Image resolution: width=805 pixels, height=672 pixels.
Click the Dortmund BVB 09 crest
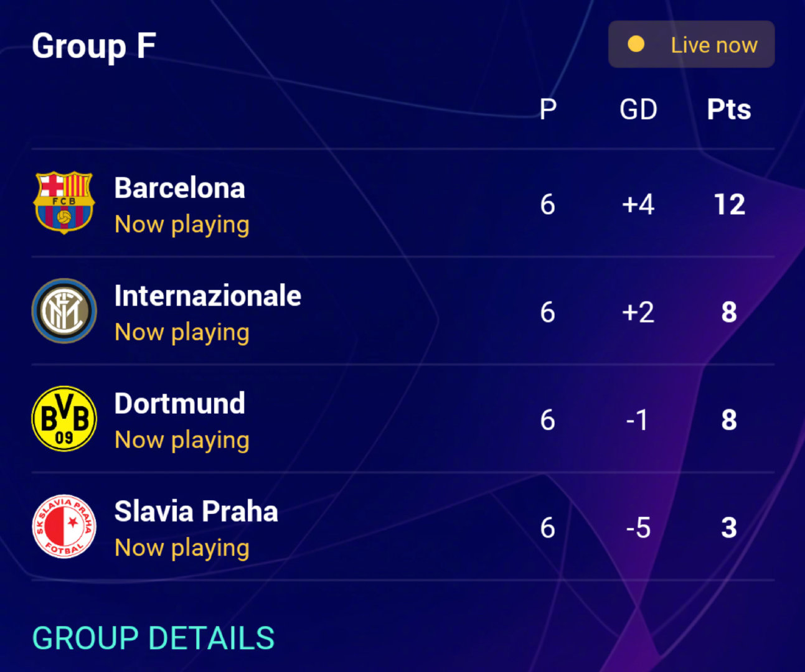(x=64, y=419)
